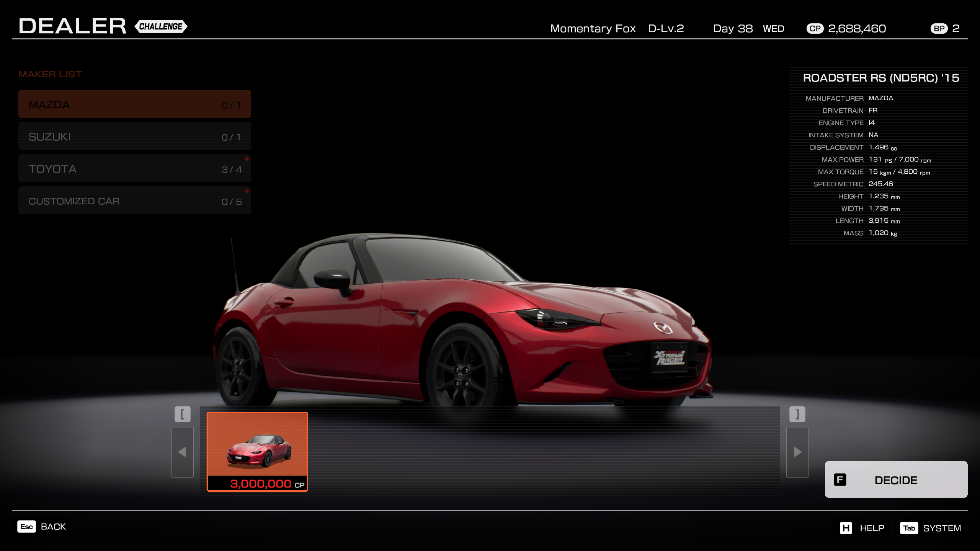Click the H key icon beside HELP
Screen dimensions: 980x551
846,528
